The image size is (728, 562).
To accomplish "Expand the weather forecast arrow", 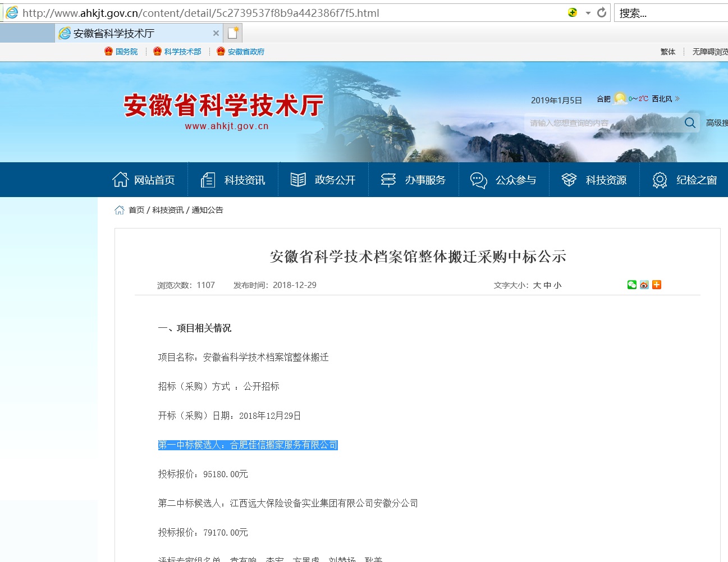I will (677, 99).
